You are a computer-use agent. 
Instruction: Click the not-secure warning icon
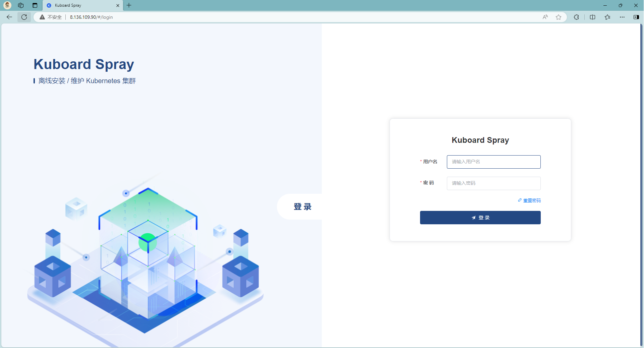(42, 17)
